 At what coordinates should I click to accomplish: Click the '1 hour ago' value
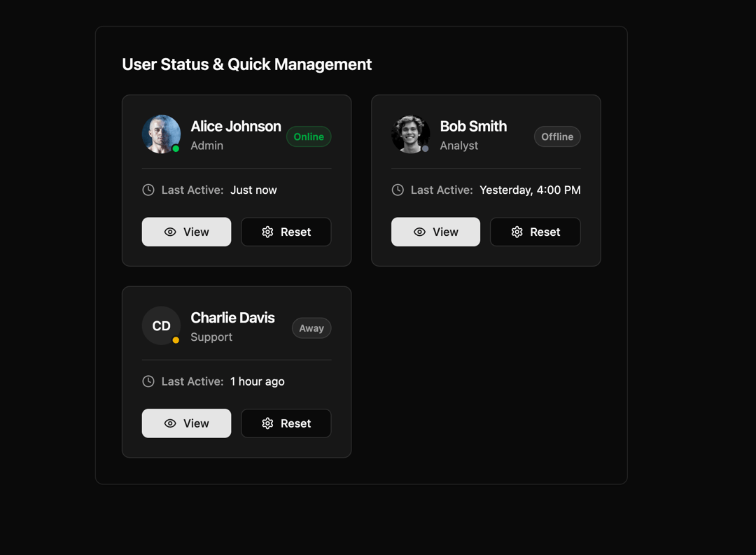[x=258, y=381]
